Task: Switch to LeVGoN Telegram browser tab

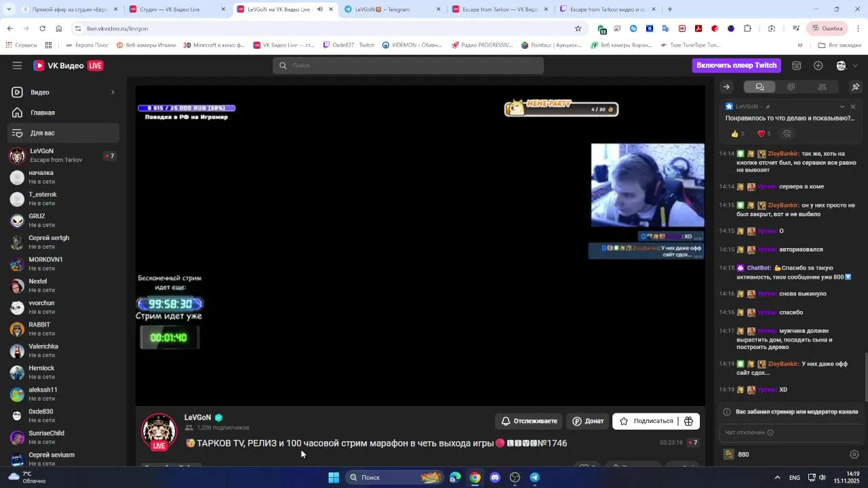Action: point(391,9)
